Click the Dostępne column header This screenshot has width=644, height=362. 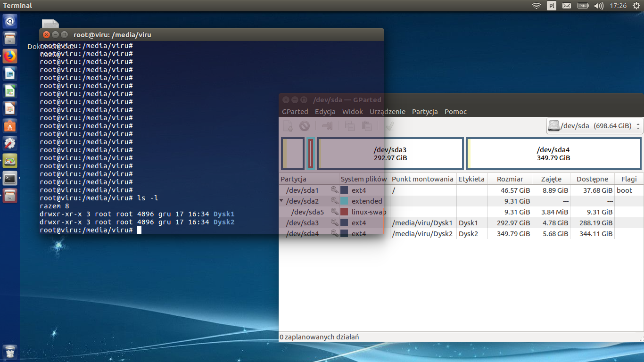[x=593, y=179]
